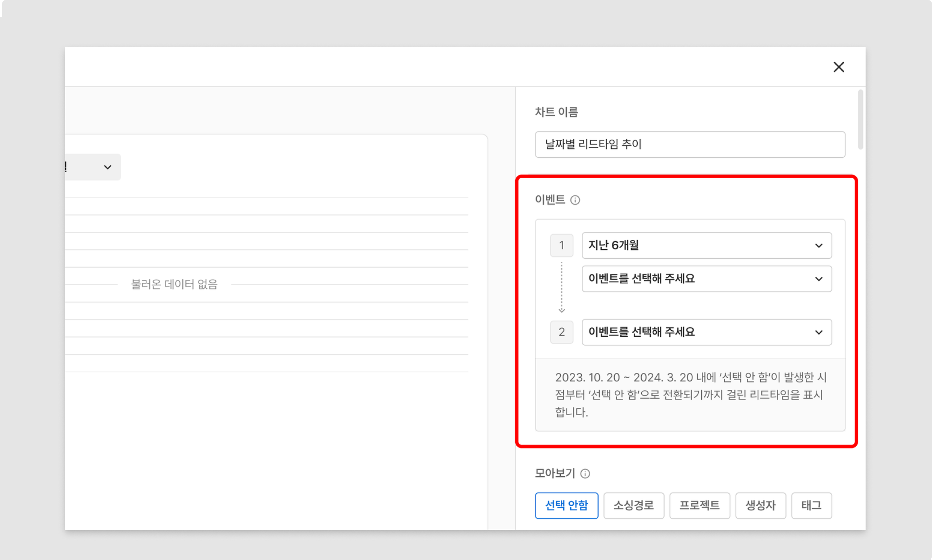Click the info icon next to 모아보기
Image resolution: width=932 pixels, height=560 pixels.
[x=585, y=474]
